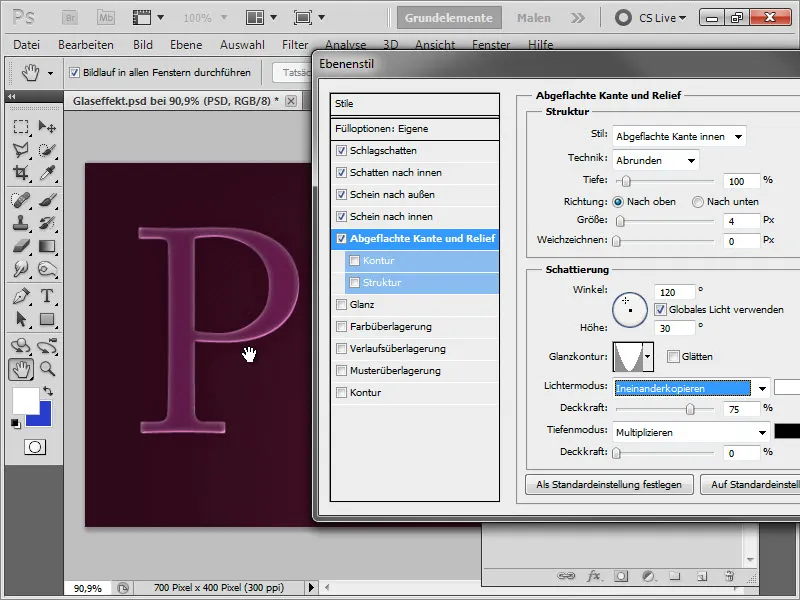This screenshot has width=800, height=600.
Task: Click Als Standardeinstellung festlegen
Action: [609, 485]
